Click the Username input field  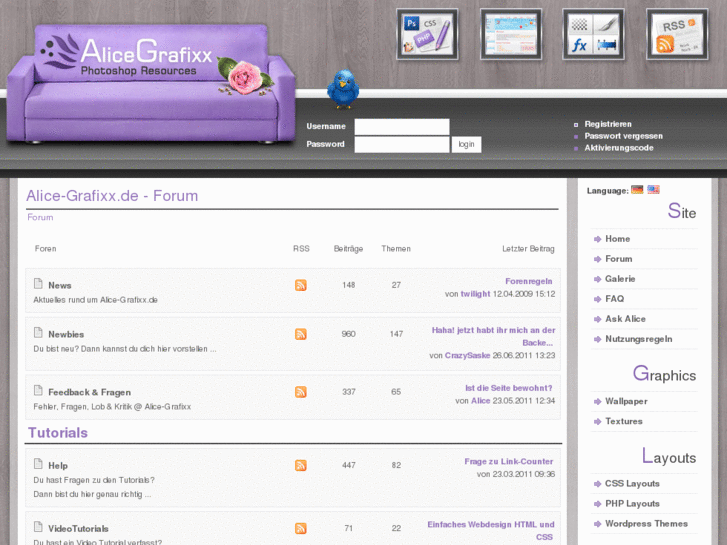[x=401, y=127]
